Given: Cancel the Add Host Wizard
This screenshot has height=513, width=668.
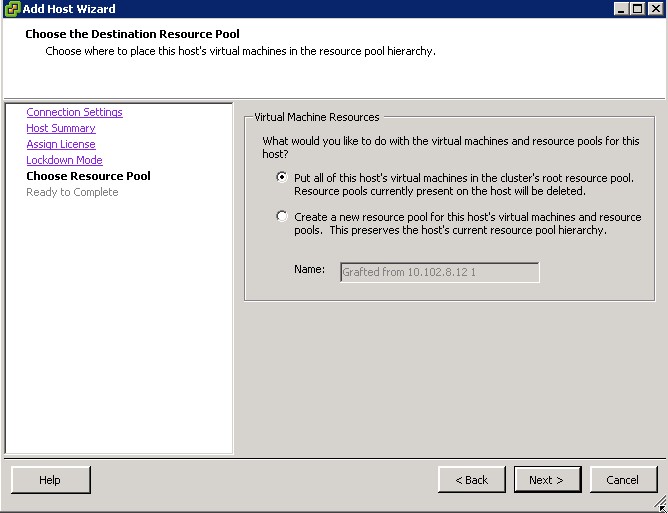Looking at the screenshot, I should 622,480.
